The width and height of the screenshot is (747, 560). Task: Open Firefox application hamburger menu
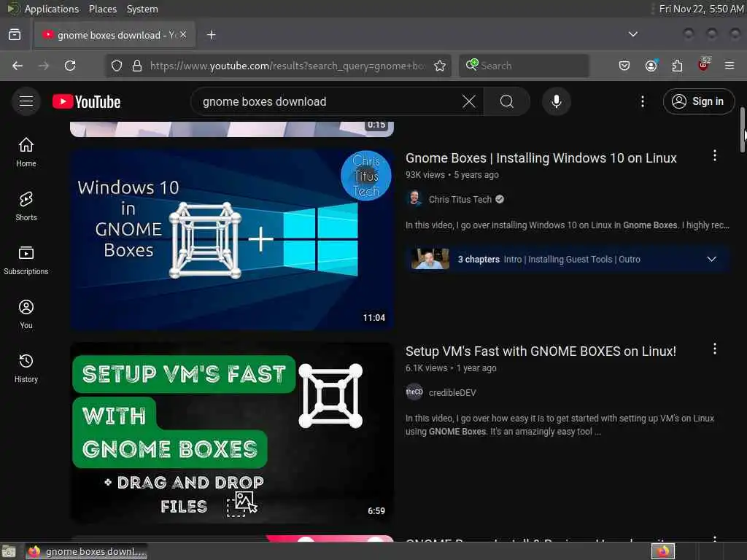(729, 66)
